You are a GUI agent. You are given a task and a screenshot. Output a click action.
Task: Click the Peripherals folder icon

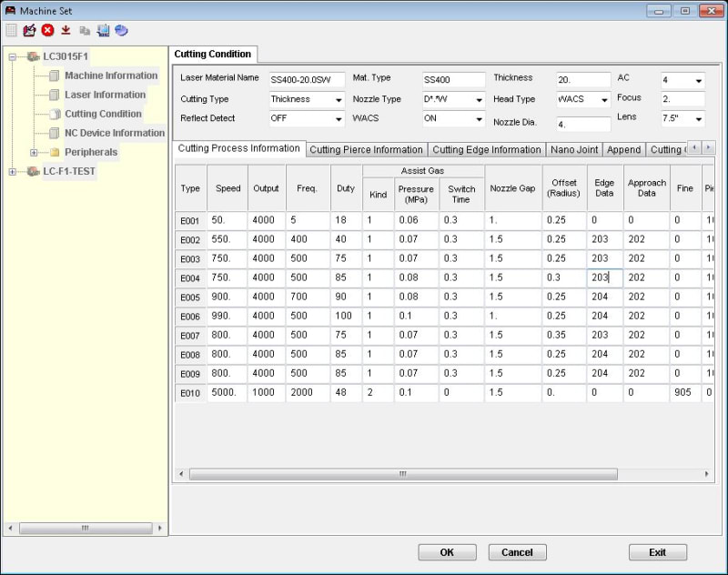pos(55,152)
